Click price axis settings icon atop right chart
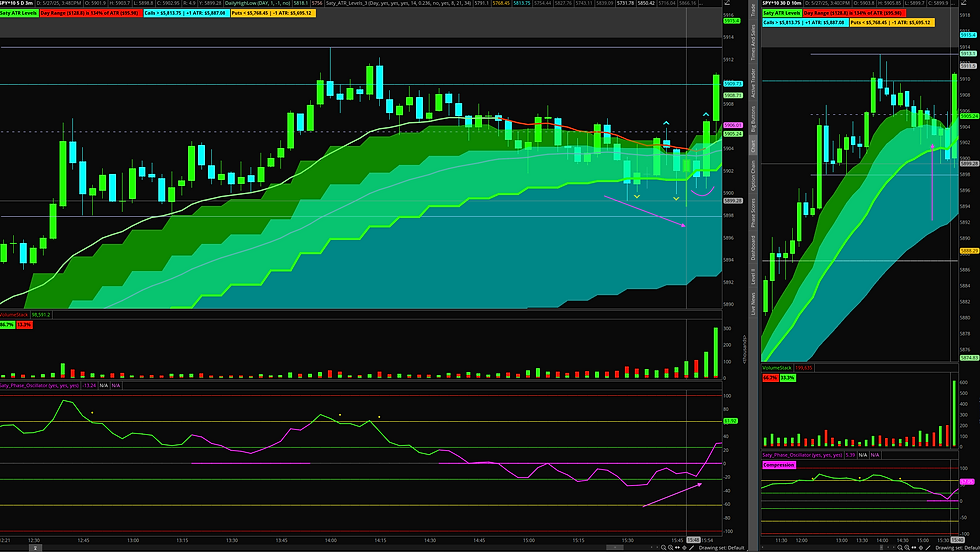Screen dimensions: 980x552 click(964, 3)
